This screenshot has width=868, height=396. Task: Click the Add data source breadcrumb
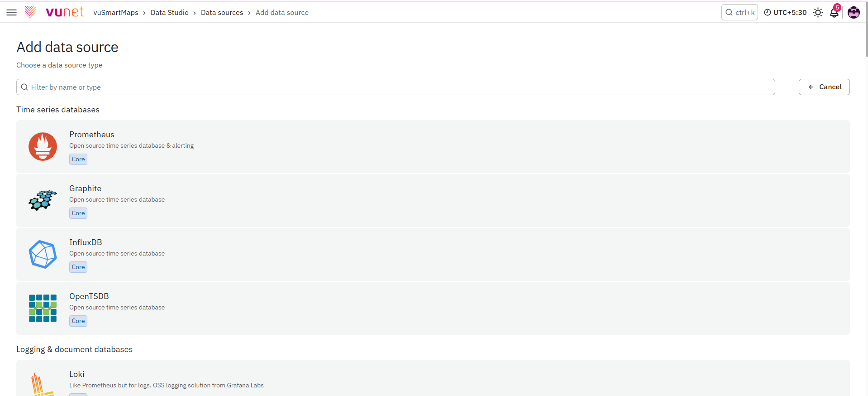tap(282, 12)
